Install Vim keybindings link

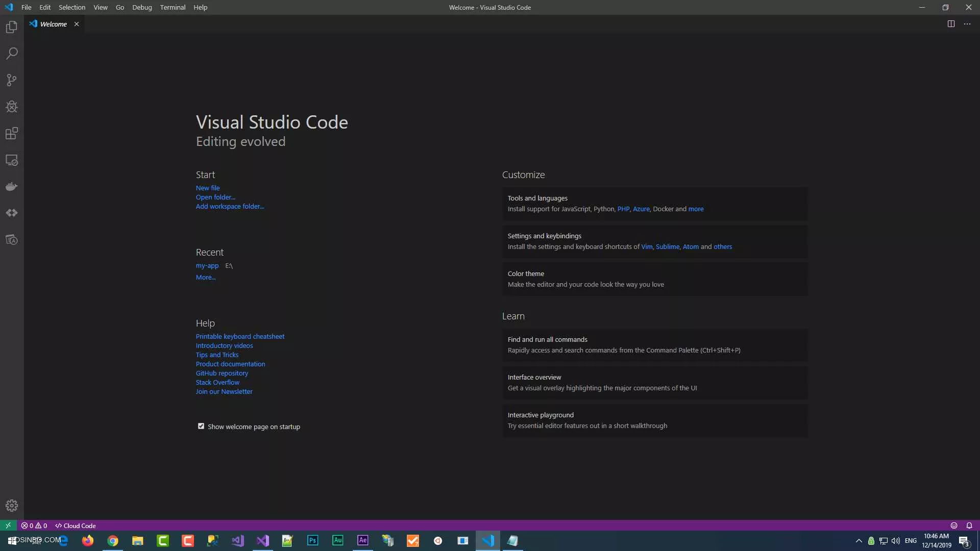pos(647,247)
